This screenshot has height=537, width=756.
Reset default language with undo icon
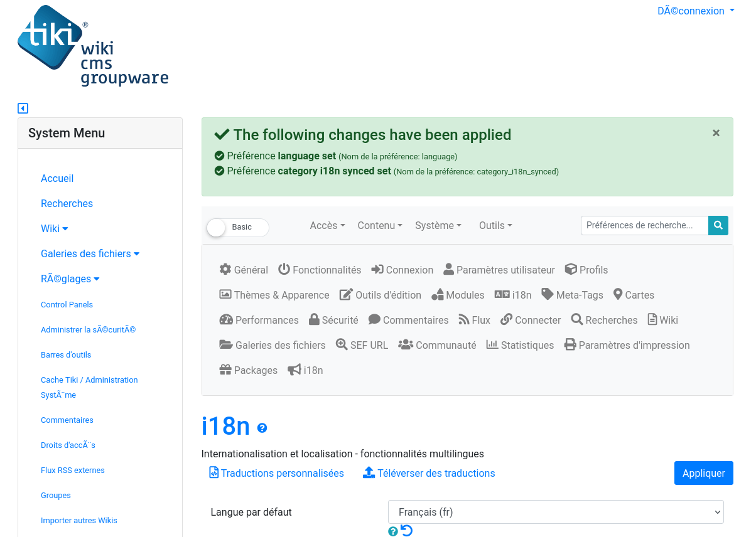pos(407,531)
